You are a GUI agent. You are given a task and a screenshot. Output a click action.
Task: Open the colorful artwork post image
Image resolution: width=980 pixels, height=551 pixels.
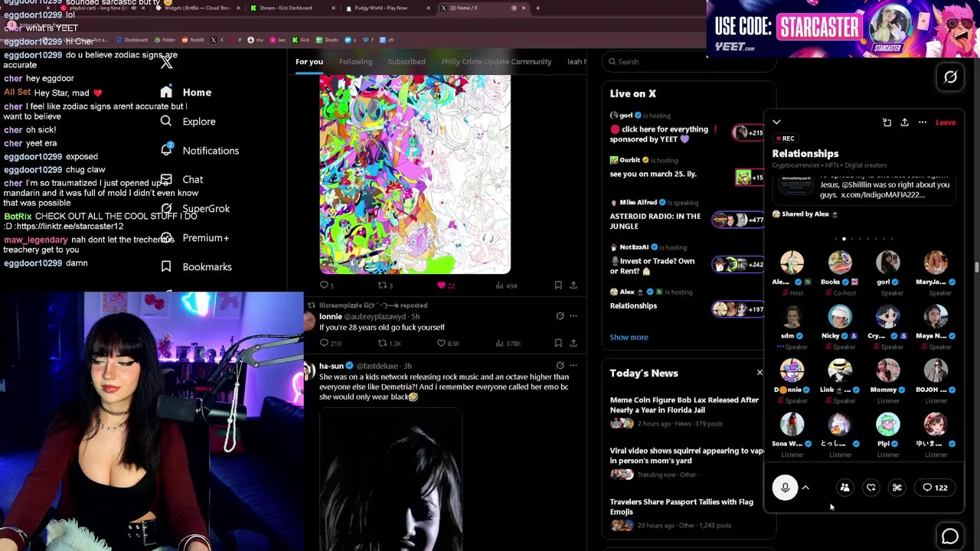coord(415,174)
